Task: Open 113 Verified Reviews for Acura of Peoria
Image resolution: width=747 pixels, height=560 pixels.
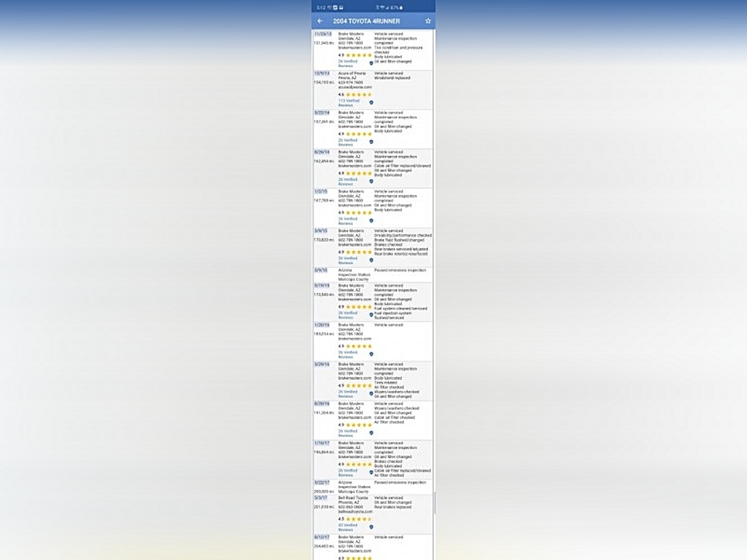Action: pos(348,102)
